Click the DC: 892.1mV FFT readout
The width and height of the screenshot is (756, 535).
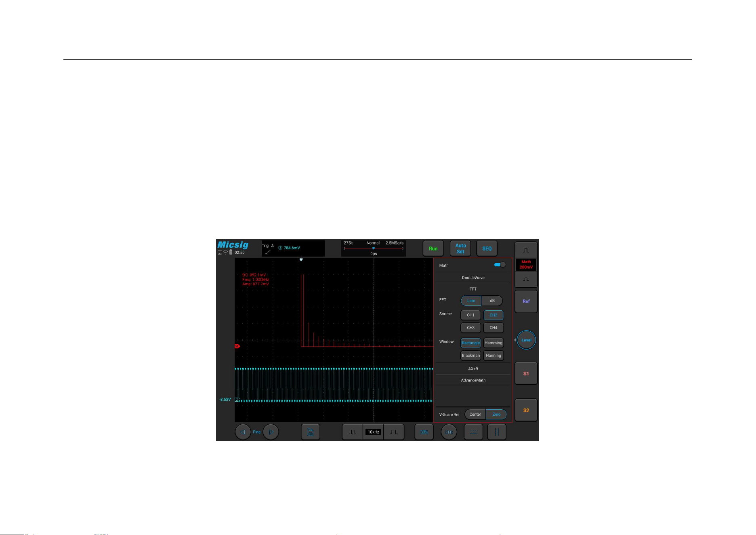pyautogui.click(x=254, y=275)
